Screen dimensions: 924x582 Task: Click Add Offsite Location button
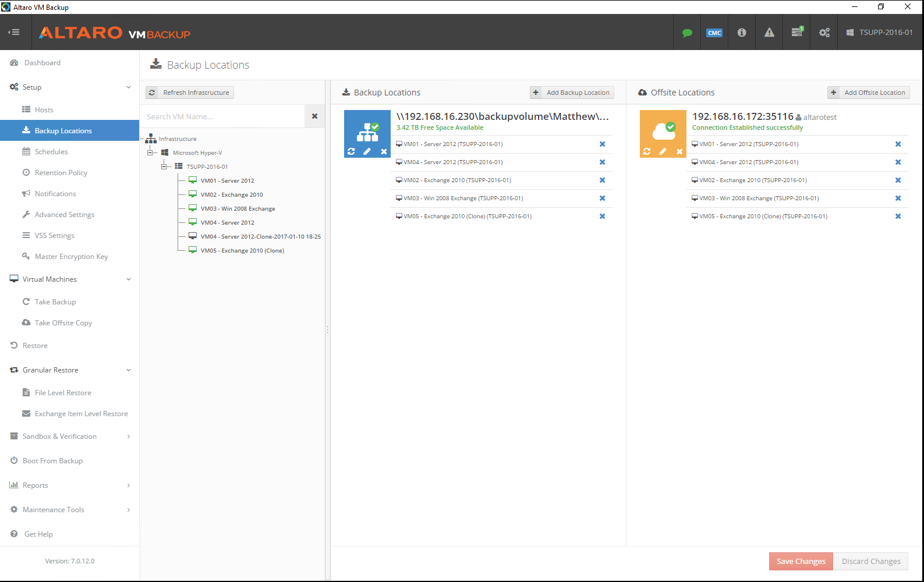pos(868,93)
